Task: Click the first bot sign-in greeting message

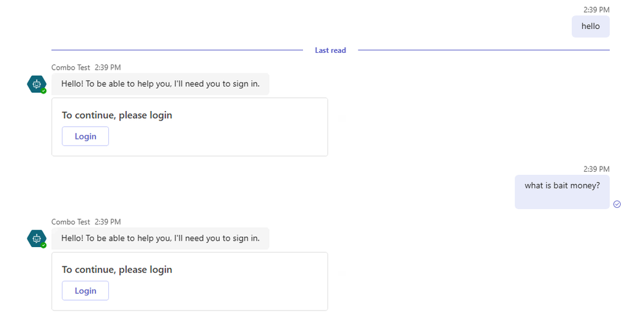Action: (161, 84)
